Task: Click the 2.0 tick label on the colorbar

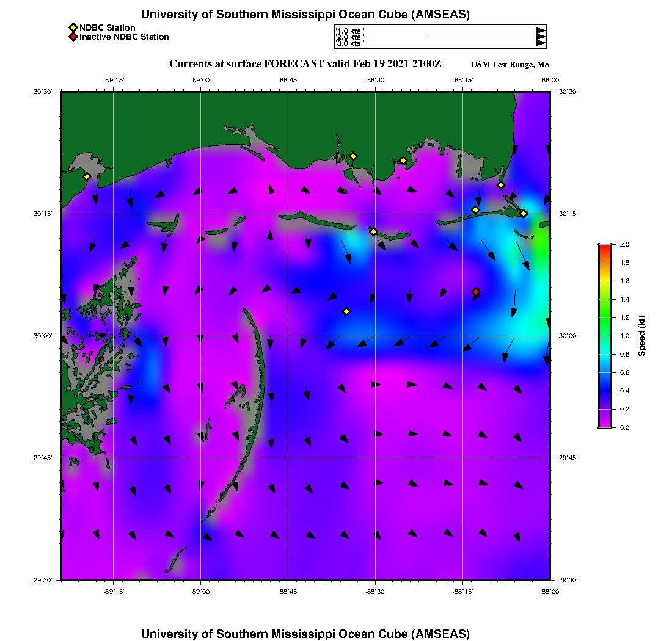Action: [625, 244]
